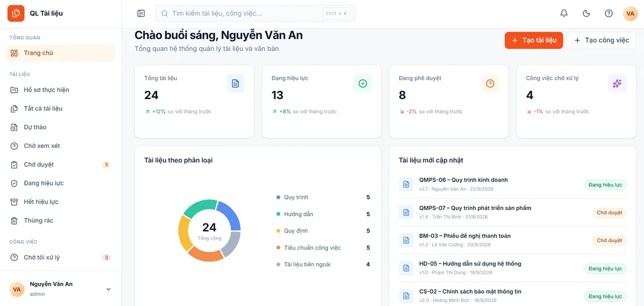Open Tất cả tài liệu section
The height and width of the screenshot is (306, 644).
tap(61, 109)
